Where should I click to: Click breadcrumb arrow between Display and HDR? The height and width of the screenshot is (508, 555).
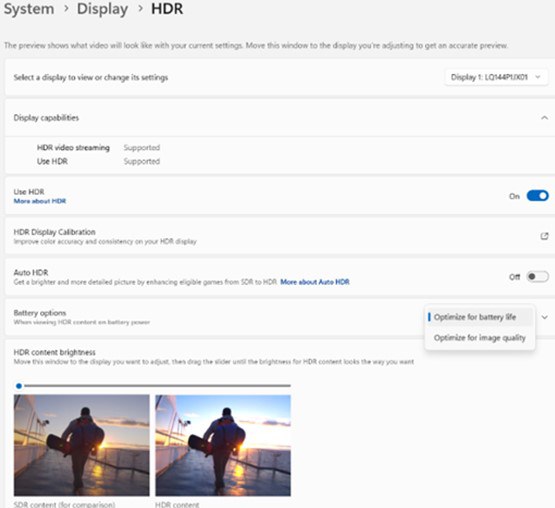[140, 8]
